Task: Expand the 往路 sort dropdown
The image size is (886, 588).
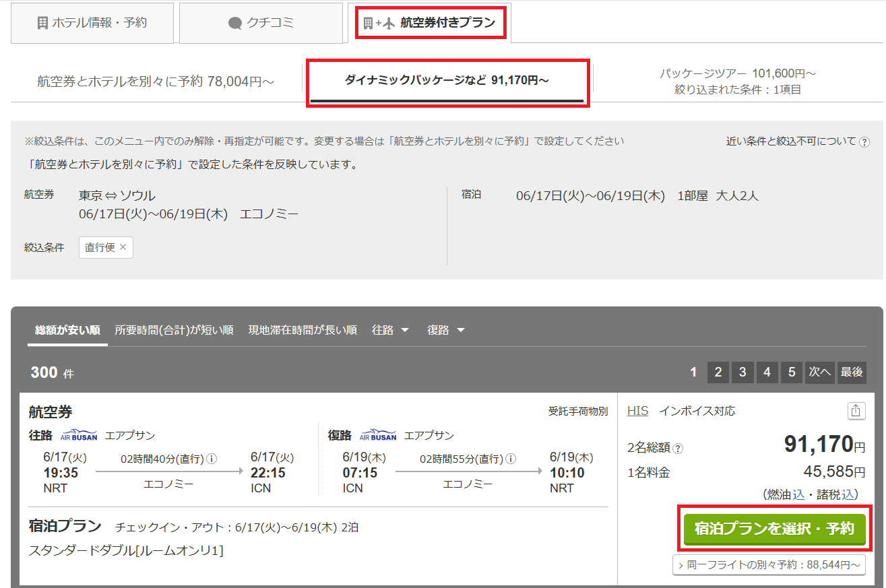Action: pos(390,330)
